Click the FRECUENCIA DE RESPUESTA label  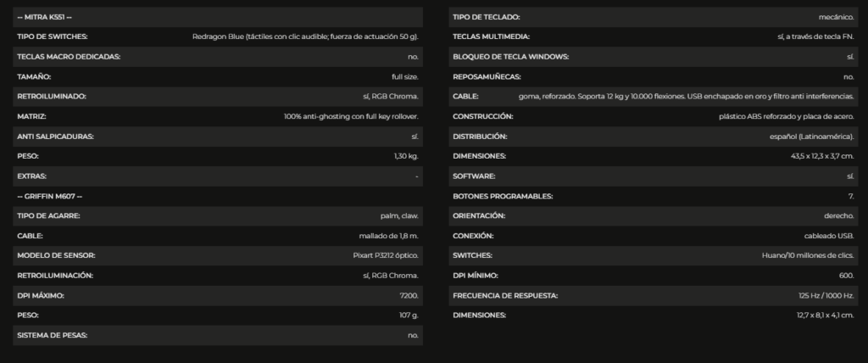(505, 295)
